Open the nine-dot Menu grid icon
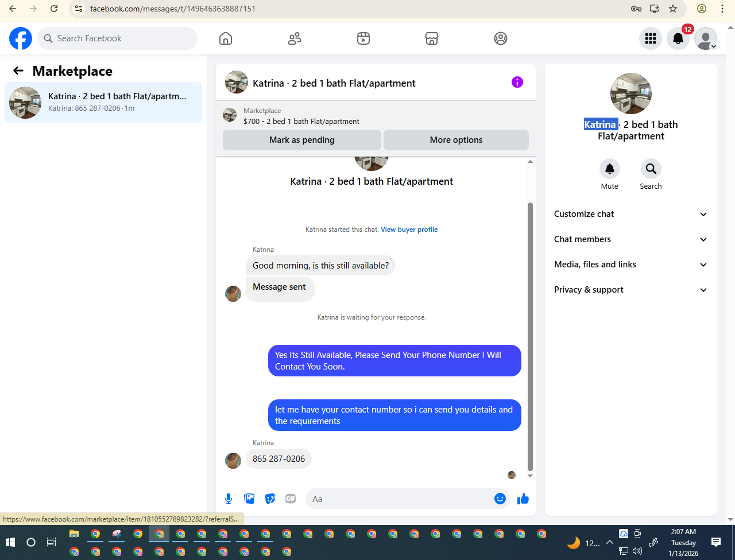This screenshot has width=735, height=560. click(651, 38)
